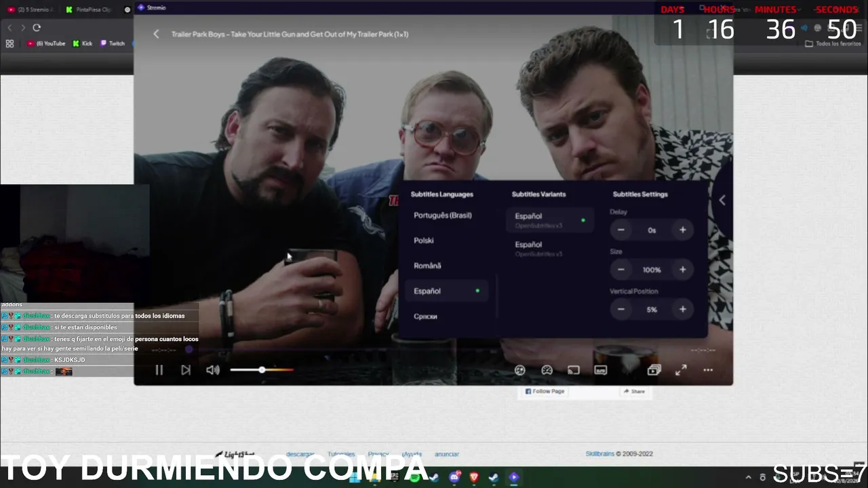Choose the second Español subtitle variant
This screenshot has height=488, width=868.
point(550,248)
